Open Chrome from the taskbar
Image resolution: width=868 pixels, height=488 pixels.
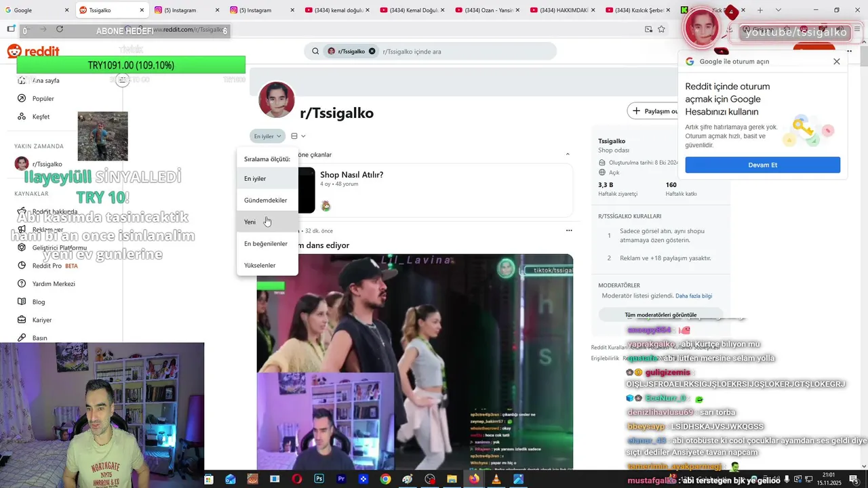coord(385,479)
